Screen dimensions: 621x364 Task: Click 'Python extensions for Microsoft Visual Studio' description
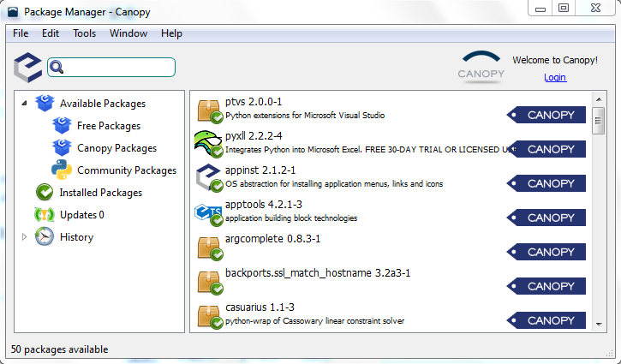[305, 116]
